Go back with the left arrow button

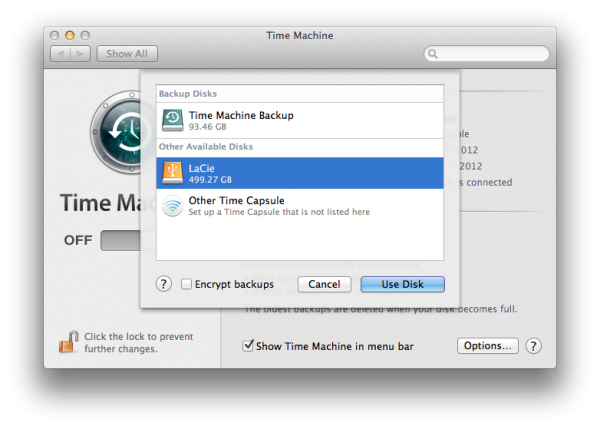58,53
